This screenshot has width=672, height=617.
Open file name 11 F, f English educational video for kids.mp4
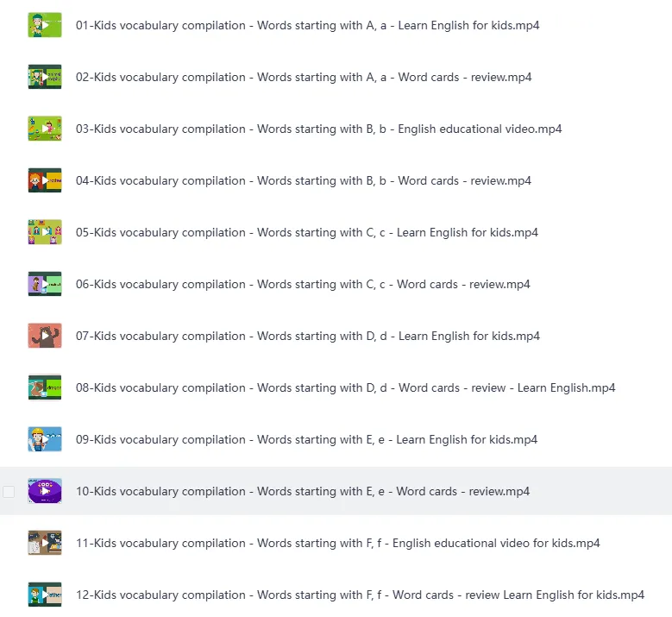(337, 544)
